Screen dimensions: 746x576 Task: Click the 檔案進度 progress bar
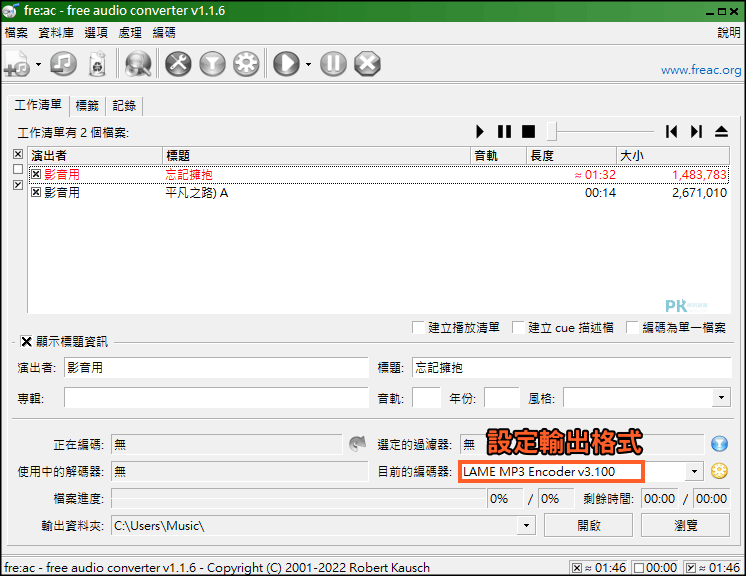tap(299, 499)
